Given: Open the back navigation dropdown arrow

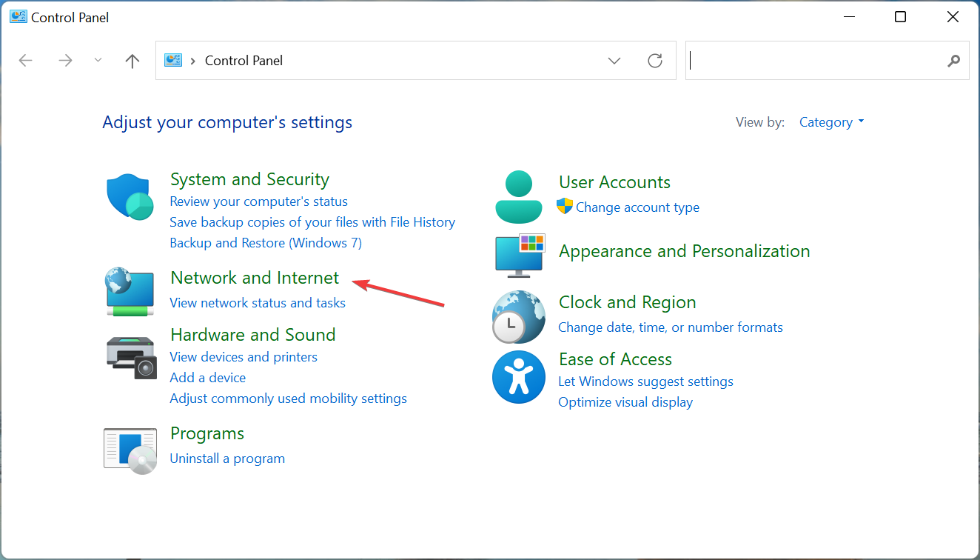Looking at the screenshot, I should pos(98,60).
